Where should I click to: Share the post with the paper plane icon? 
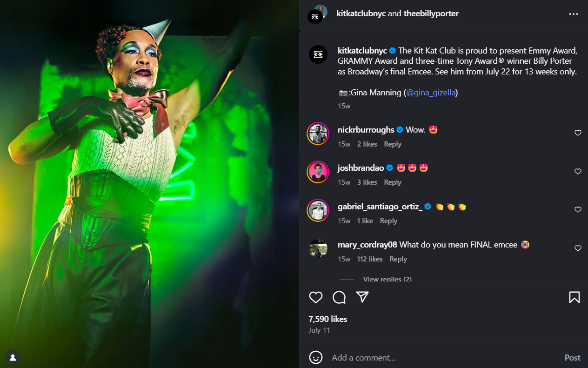(362, 297)
